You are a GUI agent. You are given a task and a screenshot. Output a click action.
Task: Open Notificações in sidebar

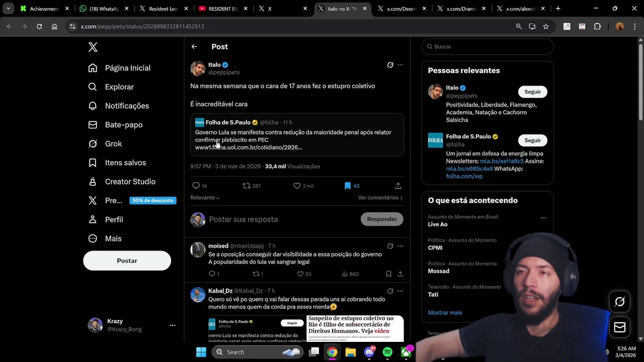click(119, 106)
